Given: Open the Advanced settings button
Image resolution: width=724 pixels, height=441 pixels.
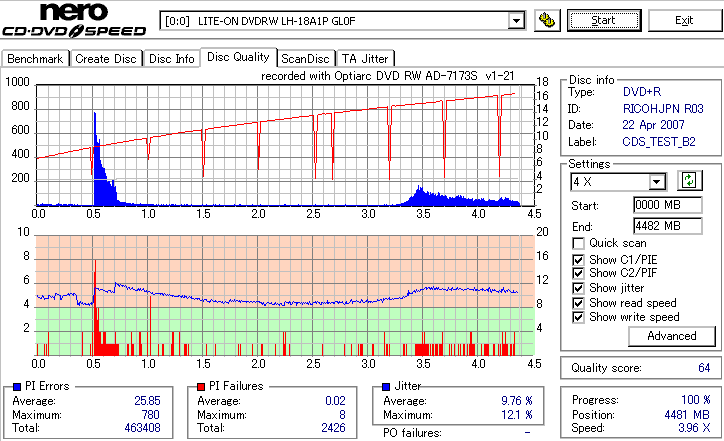Looking at the screenshot, I should coord(671,336).
